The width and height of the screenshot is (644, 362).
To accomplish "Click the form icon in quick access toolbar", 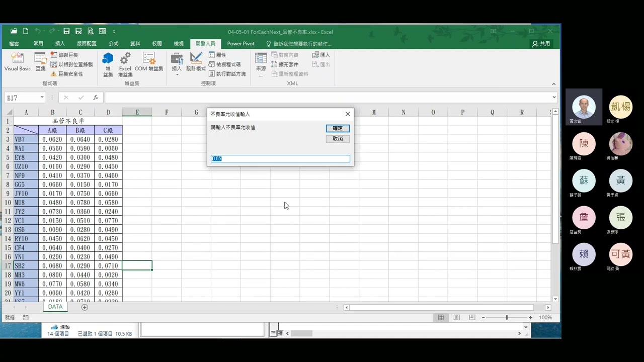I will tap(102, 31).
